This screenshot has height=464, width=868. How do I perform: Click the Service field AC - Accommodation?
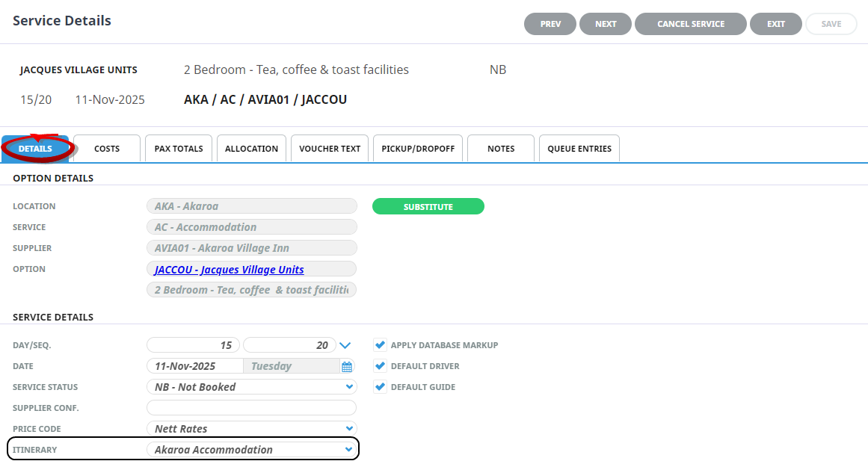(252, 226)
